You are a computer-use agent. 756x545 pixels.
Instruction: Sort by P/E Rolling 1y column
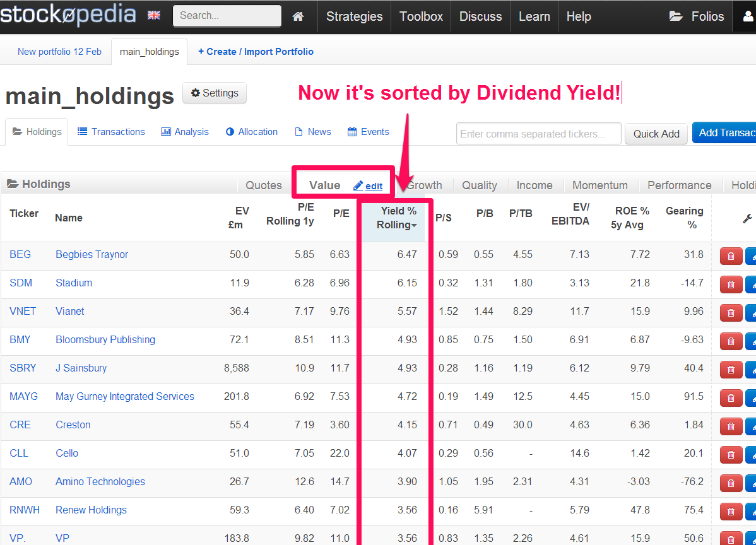pos(290,214)
